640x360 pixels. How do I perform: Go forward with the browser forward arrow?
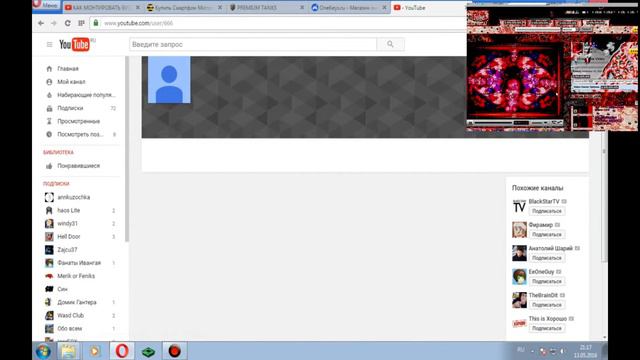pyautogui.click(x=54, y=23)
